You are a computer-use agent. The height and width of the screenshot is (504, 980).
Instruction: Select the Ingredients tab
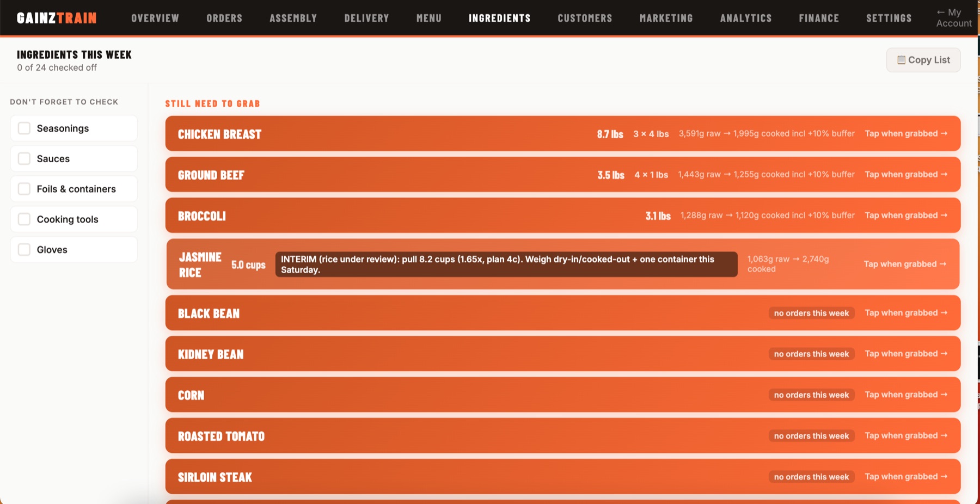(499, 18)
